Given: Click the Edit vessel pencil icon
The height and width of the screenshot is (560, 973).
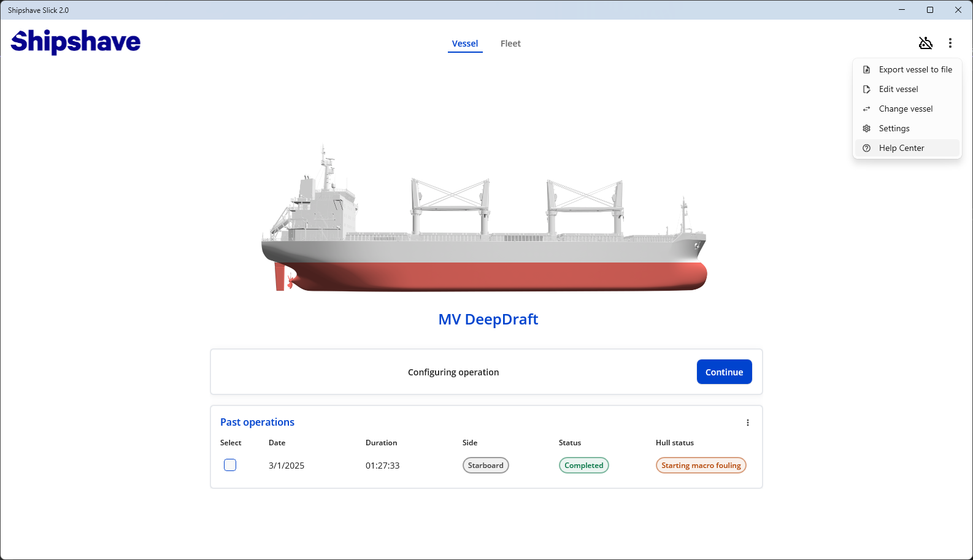Looking at the screenshot, I should click(866, 90).
